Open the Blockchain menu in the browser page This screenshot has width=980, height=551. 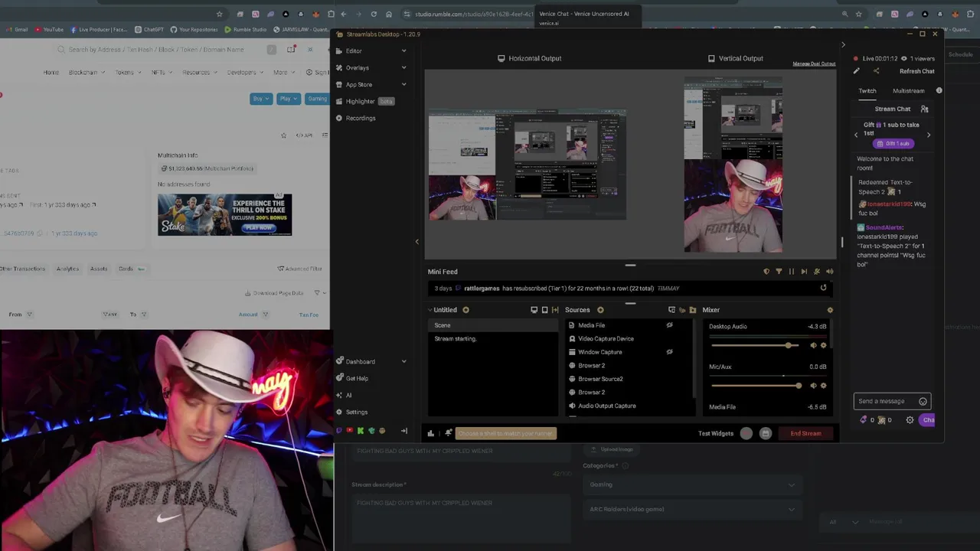coord(85,72)
